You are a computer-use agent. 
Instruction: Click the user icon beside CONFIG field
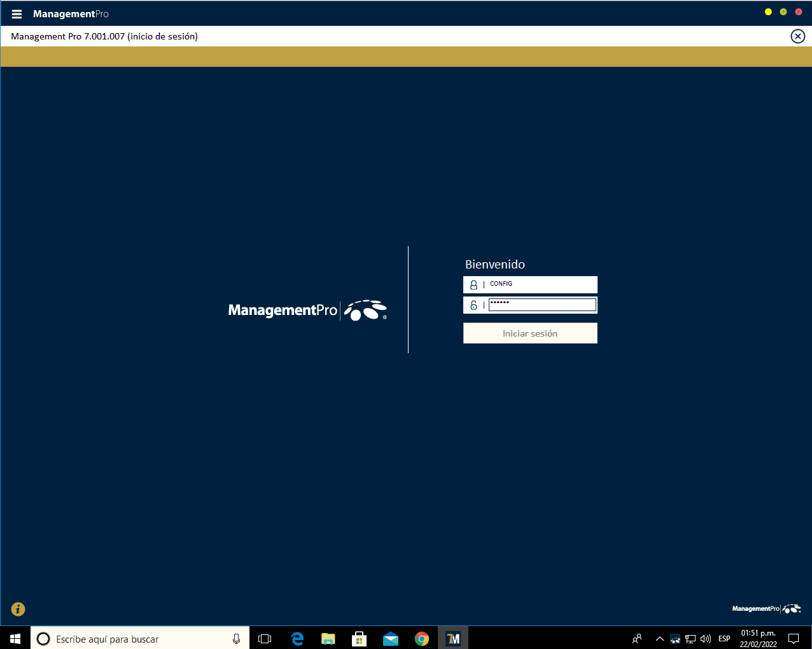tap(473, 284)
